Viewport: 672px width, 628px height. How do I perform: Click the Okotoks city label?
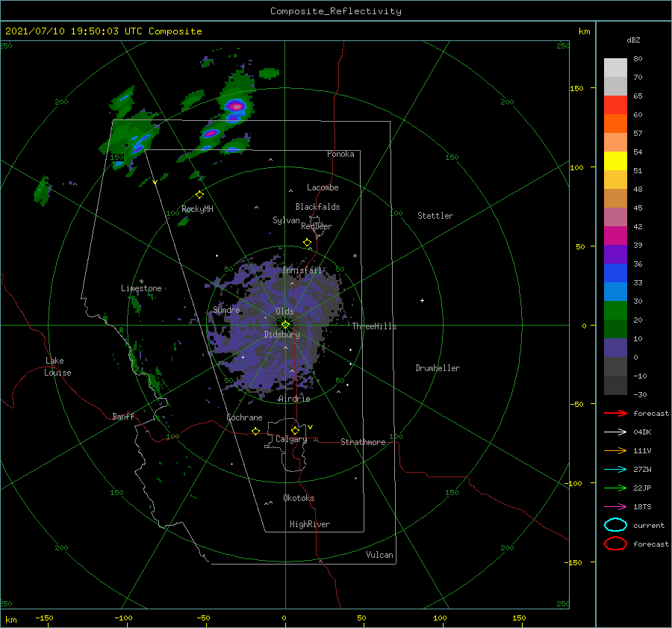pyautogui.click(x=299, y=498)
